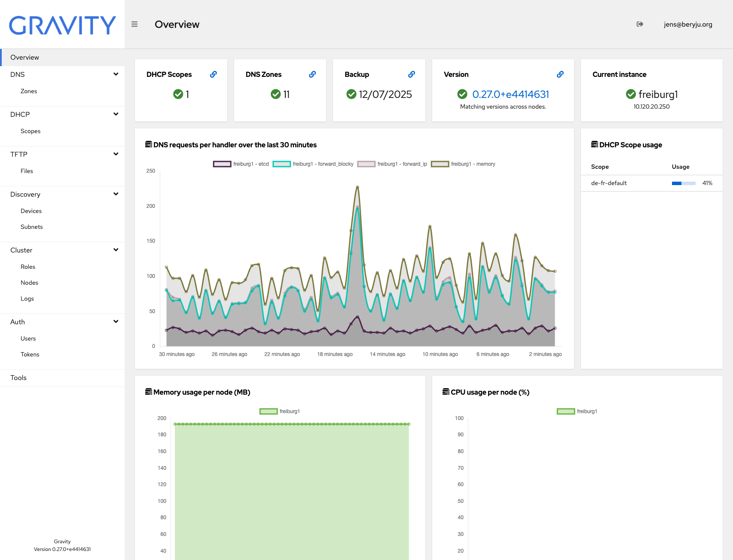
Task: Open the Version card link icon
Action: (x=560, y=74)
